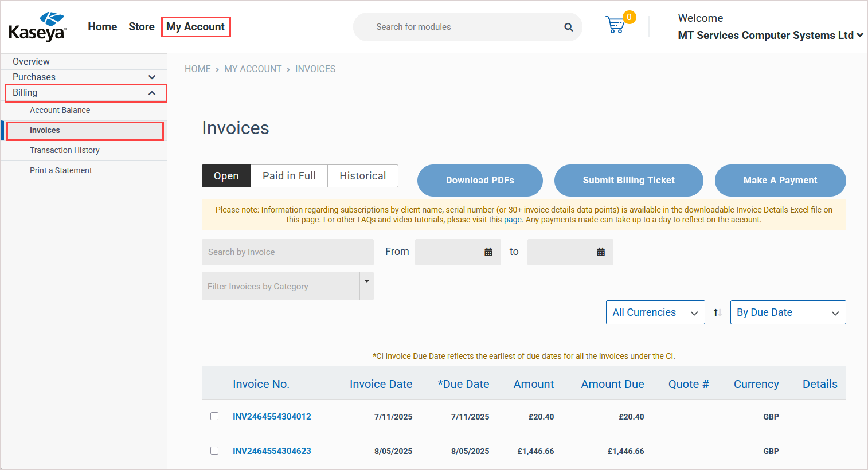
Task: Open the To date calendar icon
Action: pos(601,252)
